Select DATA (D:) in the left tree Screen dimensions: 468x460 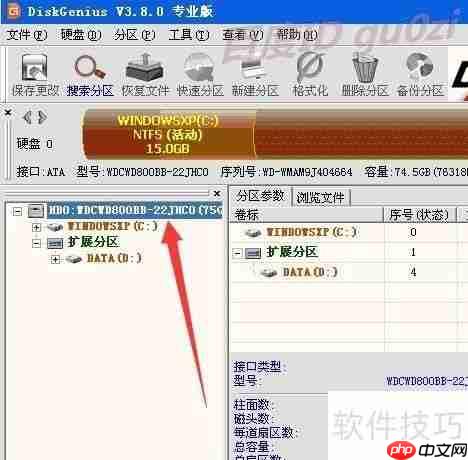click(x=114, y=259)
